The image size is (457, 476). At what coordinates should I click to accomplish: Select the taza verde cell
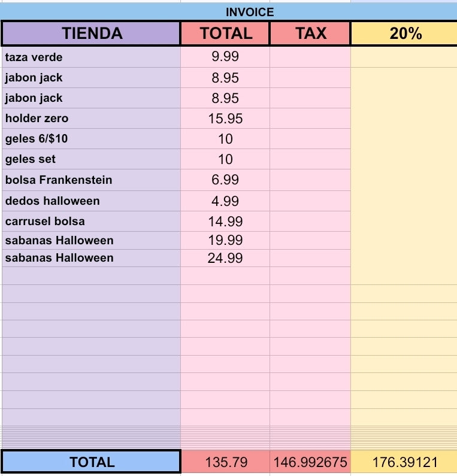91,57
